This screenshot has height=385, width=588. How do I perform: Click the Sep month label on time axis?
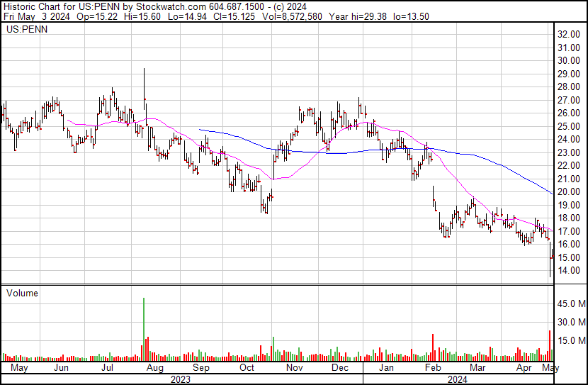(x=201, y=368)
